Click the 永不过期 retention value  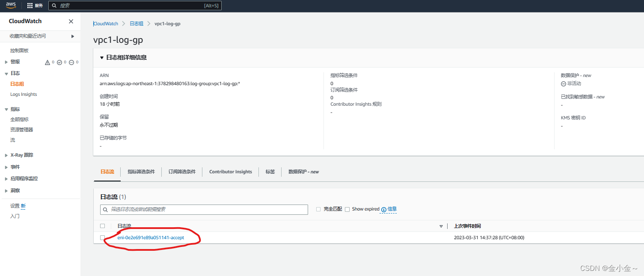pos(109,125)
